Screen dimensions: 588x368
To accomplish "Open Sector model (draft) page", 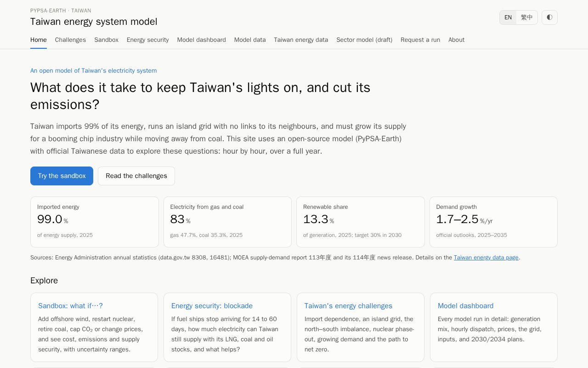I will [x=364, y=40].
